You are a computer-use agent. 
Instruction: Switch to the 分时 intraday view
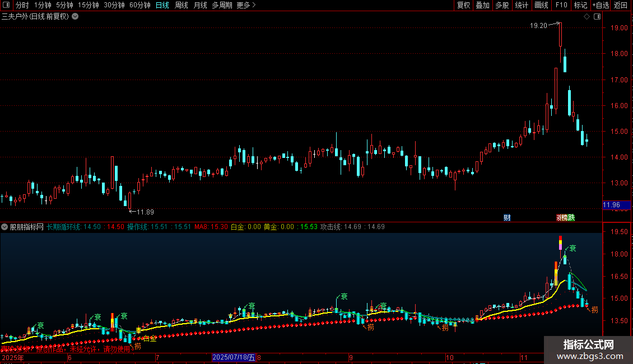coord(22,5)
